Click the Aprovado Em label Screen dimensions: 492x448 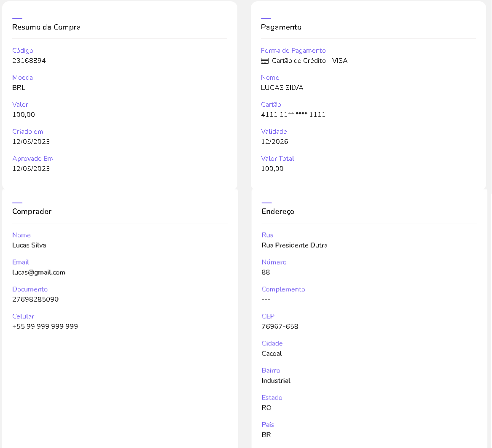coord(32,159)
